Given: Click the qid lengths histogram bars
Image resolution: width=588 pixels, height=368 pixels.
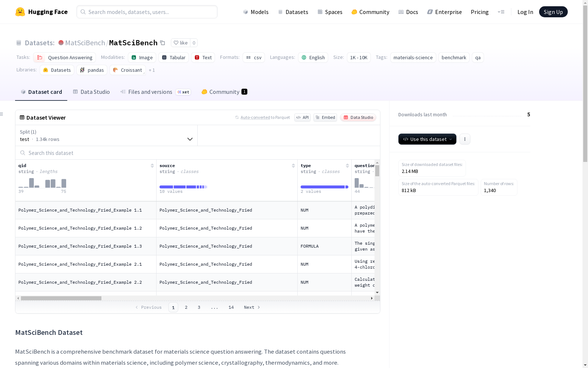Looking at the screenshot, I should pos(42,183).
